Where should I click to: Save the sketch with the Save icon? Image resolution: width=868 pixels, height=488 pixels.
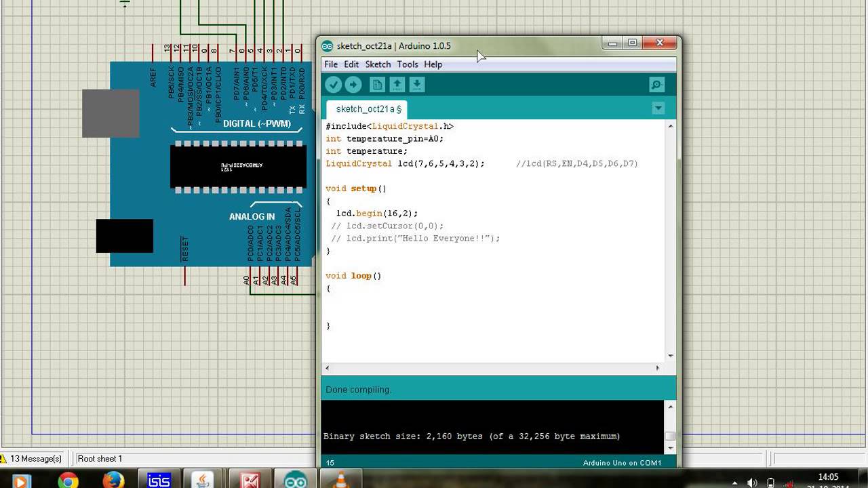point(417,85)
